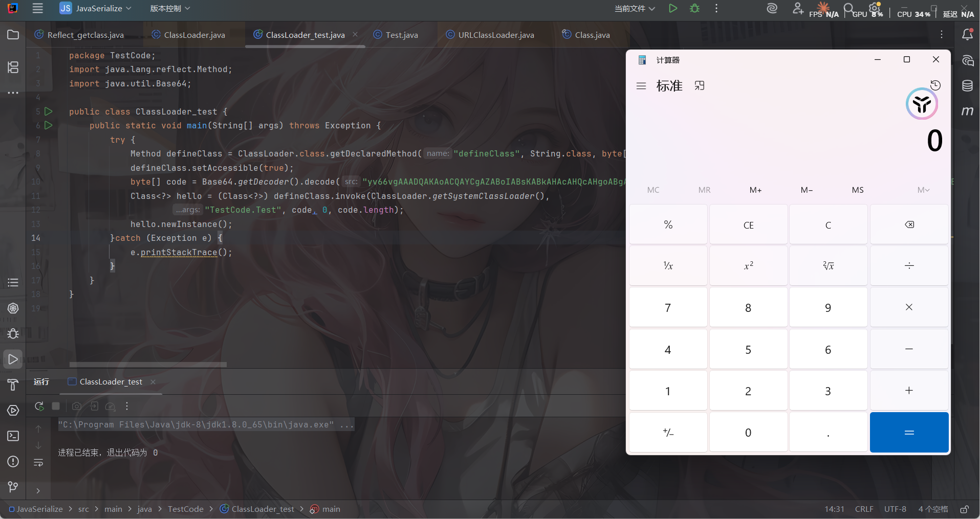This screenshot has height=519, width=980.
Task: Toggle soft-wrap in run console
Action: (x=38, y=463)
